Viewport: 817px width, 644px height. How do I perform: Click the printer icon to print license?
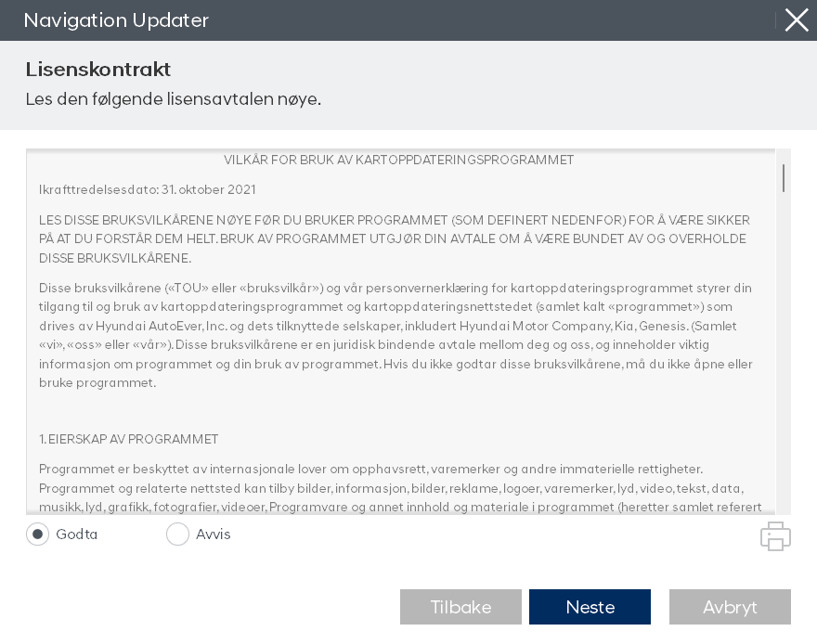point(775,536)
